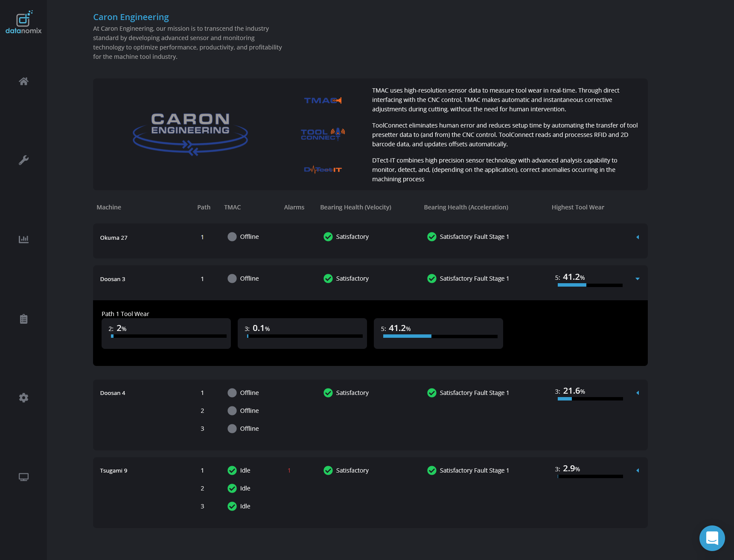The height and width of the screenshot is (560, 734).
Task: Open the chat support bubble
Action: click(712, 538)
